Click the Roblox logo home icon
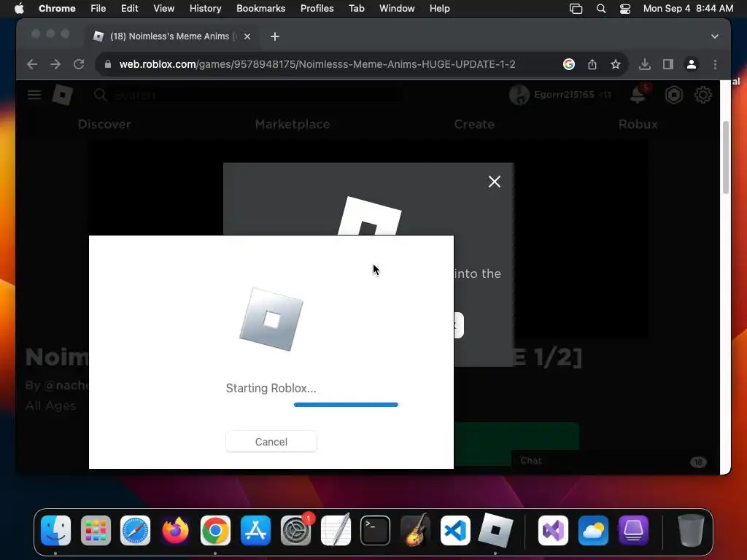Viewport: 747px width, 560px height. coord(63,95)
